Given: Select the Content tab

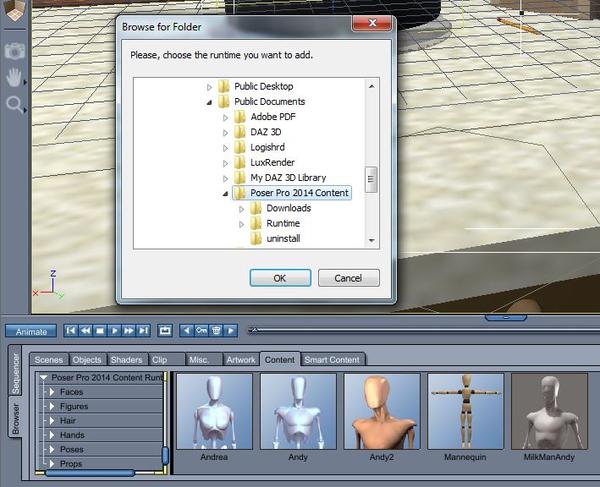Looking at the screenshot, I should (280, 360).
